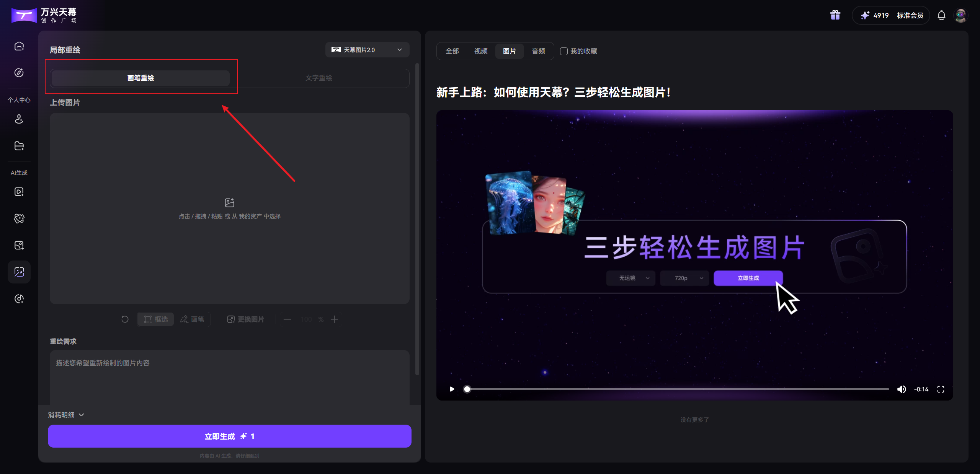Switch to the 文字重绘 tab
Image resolution: width=980 pixels, height=474 pixels.
tap(319, 78)
